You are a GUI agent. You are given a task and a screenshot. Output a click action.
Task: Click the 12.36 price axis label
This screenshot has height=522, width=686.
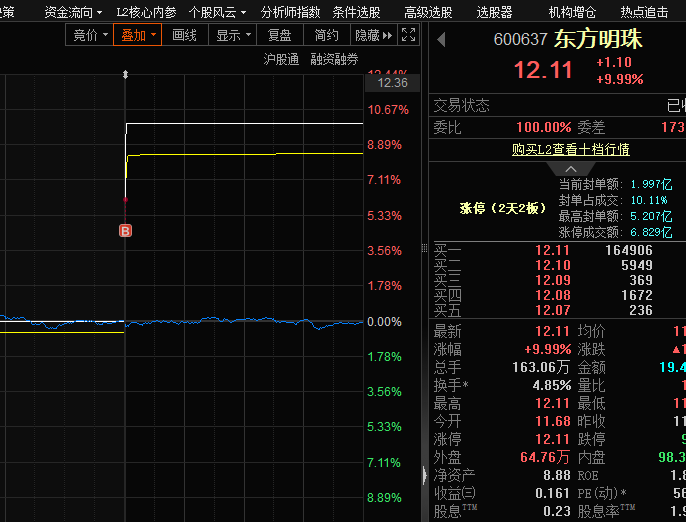pyautogui.click(x=392, y=83)
